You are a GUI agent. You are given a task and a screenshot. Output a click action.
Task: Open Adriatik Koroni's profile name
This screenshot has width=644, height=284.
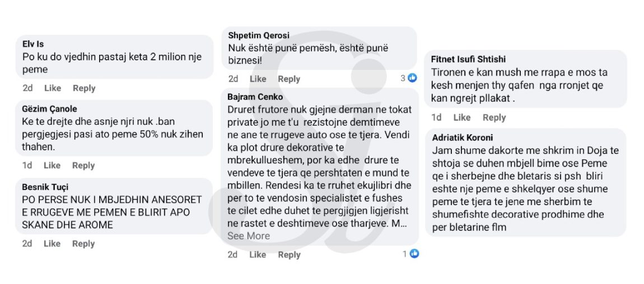coord(463,138)
